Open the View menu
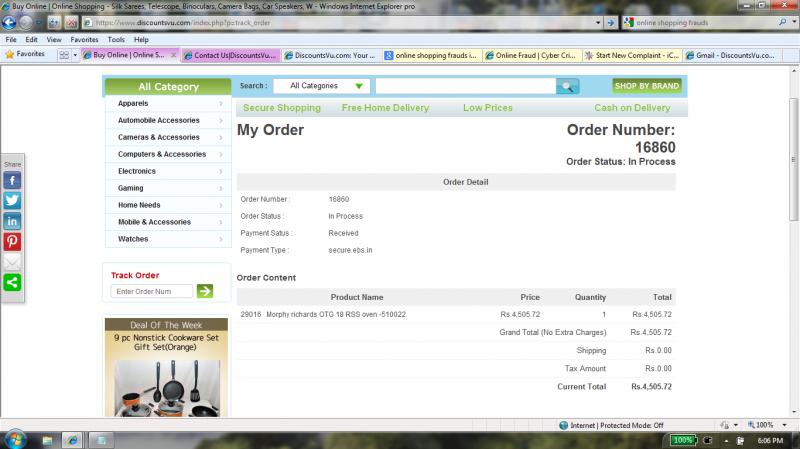This screenshot has width=800, height=449. (x=54, y=39)
